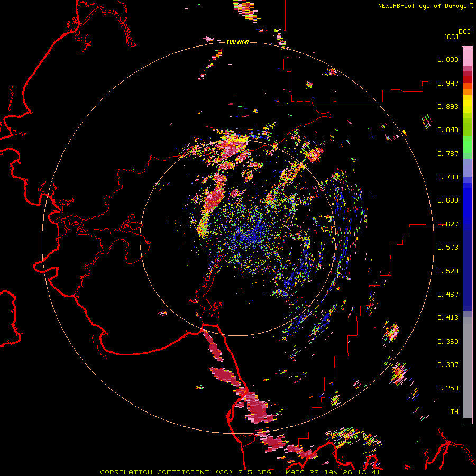Click the 0.840 color scale value
Image resolution: width=476 pixels, height=476 pixels.
coord(448,130)
